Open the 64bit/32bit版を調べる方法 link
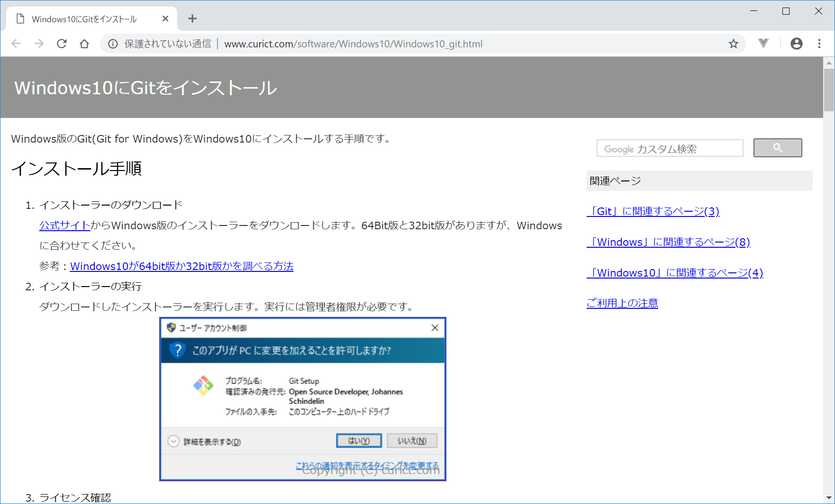Screen dimensions: 835x504 pos(182,266)
